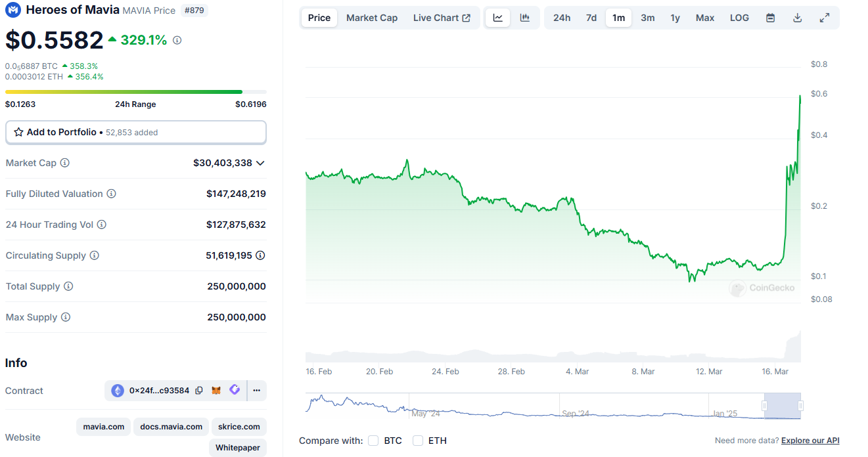Add to Portfolio button

coord(135,132)
